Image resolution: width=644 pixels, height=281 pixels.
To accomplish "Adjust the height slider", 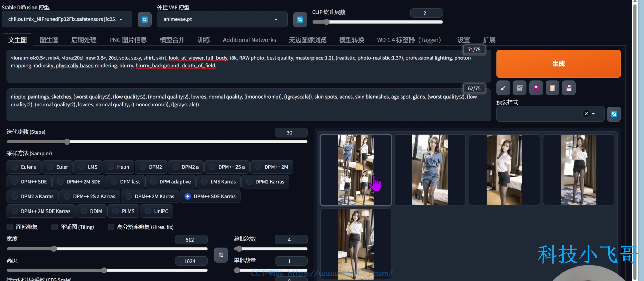I will [107, 270].
